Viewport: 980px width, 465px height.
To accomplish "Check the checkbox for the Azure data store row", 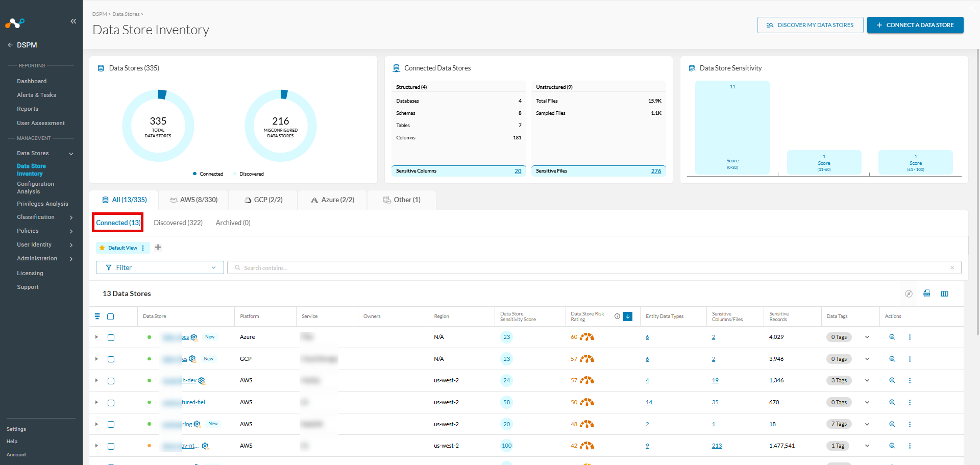I will tap(111, 337).
